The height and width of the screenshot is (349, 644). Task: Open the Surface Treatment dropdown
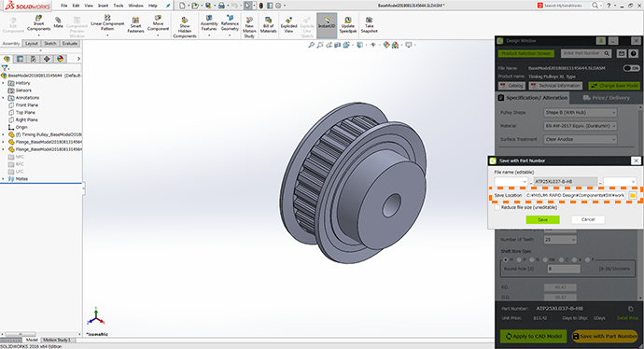tap(580, 140)
